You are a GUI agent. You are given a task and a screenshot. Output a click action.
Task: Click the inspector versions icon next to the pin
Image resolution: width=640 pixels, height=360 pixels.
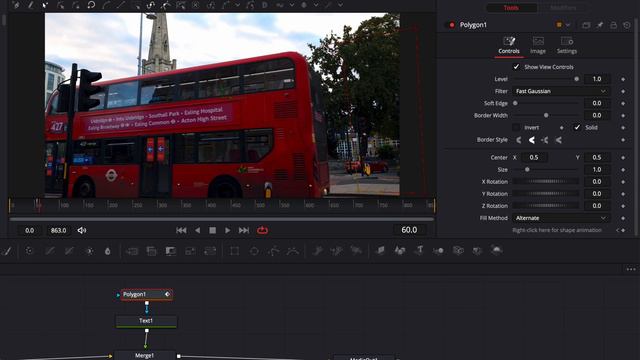pos(586,25)
